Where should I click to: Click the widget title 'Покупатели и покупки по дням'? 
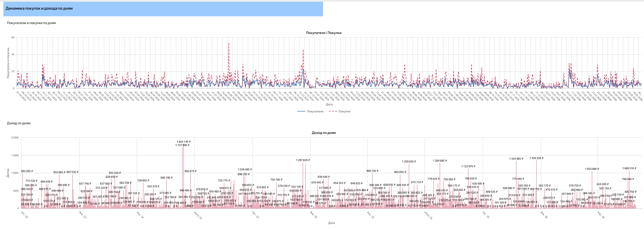31,23
